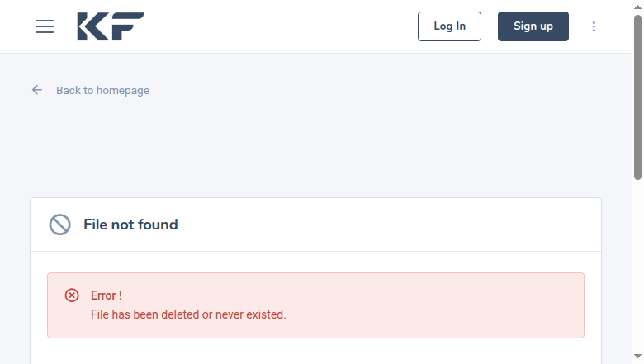Click the vertical scrollbar thumb
This screenshot has height=364, width=644.
point(637,97)
